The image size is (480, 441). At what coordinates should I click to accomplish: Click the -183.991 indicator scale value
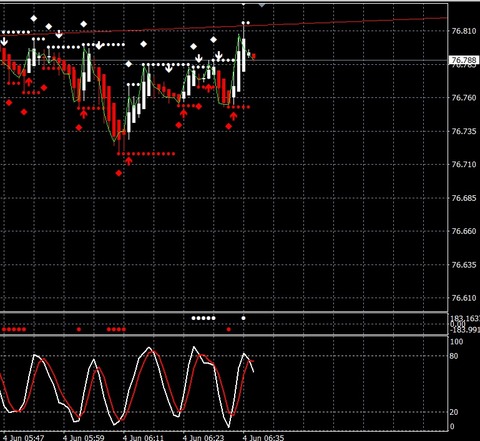coord(465,330)
